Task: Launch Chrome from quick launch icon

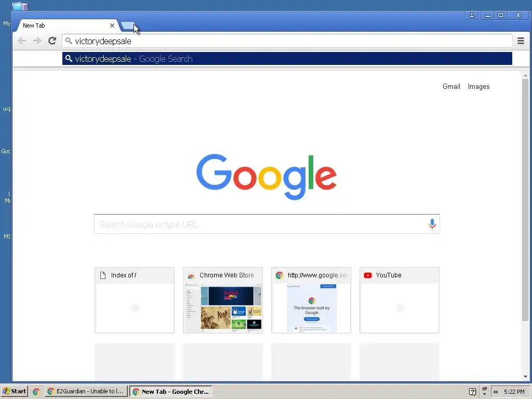Action: point(36,392)
